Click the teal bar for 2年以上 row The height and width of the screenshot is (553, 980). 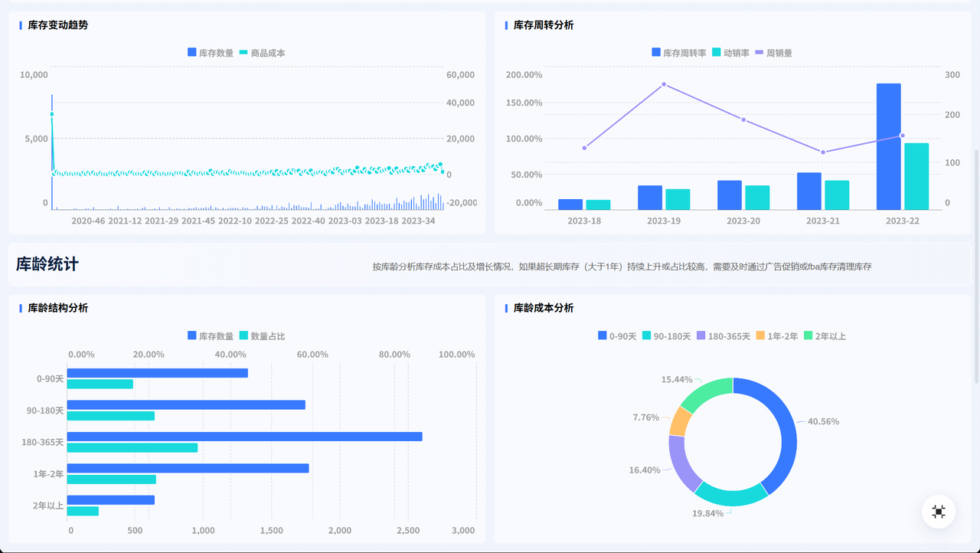(83, 511)
